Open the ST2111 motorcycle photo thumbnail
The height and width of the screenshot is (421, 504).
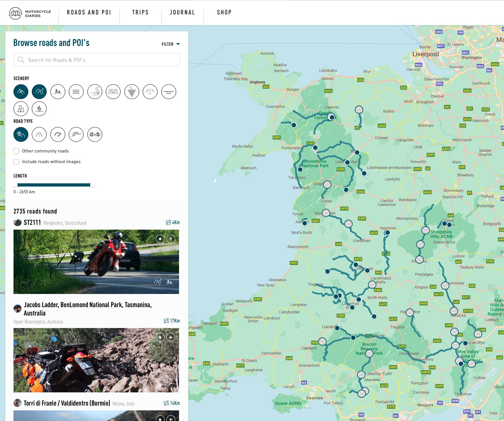tap(96, 262)
